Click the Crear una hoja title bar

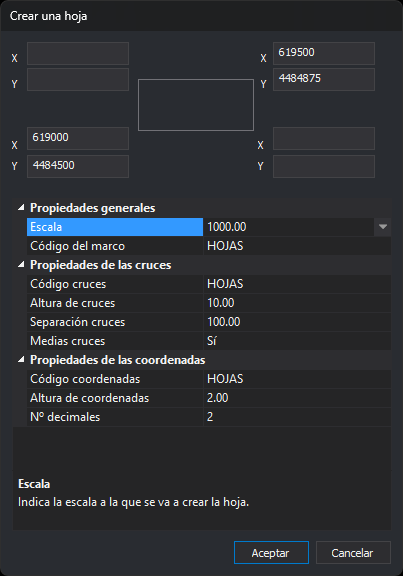point(201,16)
